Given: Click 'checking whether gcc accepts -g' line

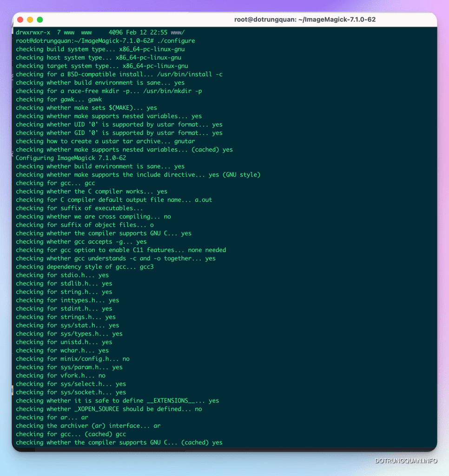Looking at the screenshot, I should point(81,242).
